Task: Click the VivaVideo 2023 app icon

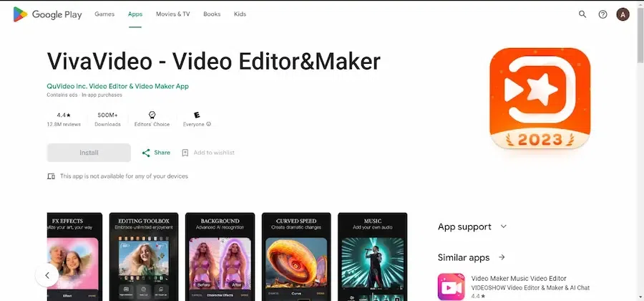Action: pos(540,98)
